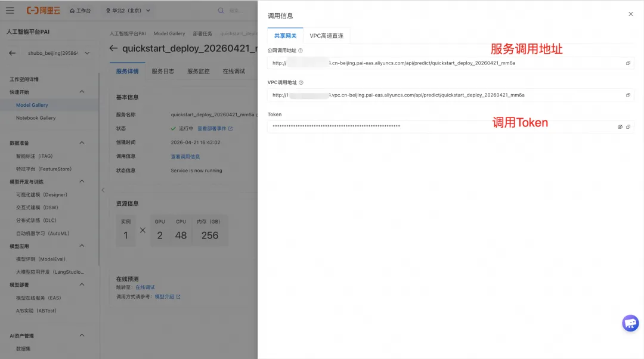Go back from the quickstart_deploy page title
Viewport: 644px width, 359px height.
(x=113, y=48)
